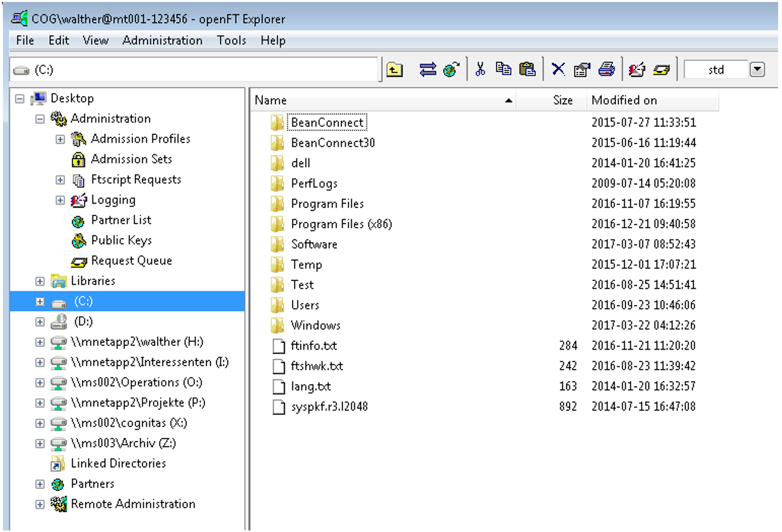The image size is (782, 532).
Task: Open the Administration menu
Action: [162, 41]
